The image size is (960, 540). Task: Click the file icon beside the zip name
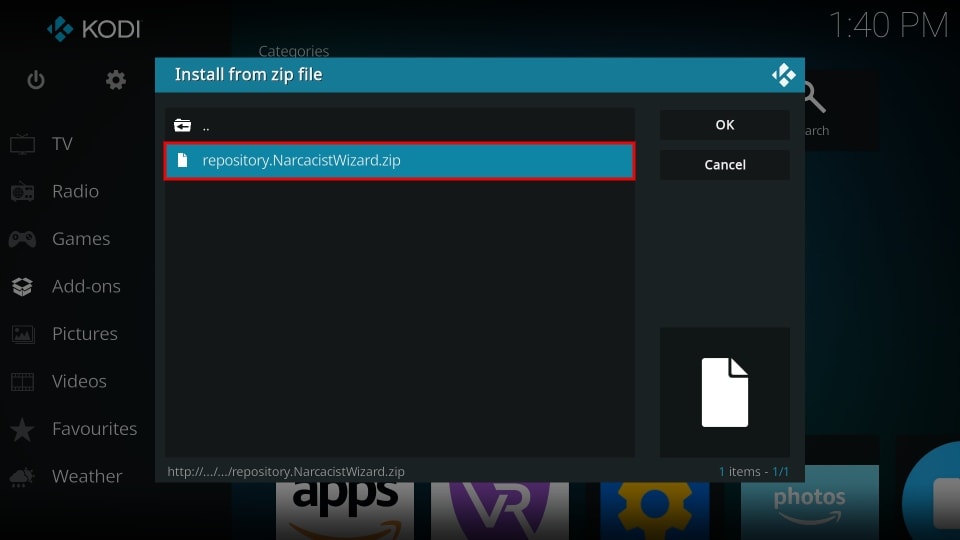point(182,160)
